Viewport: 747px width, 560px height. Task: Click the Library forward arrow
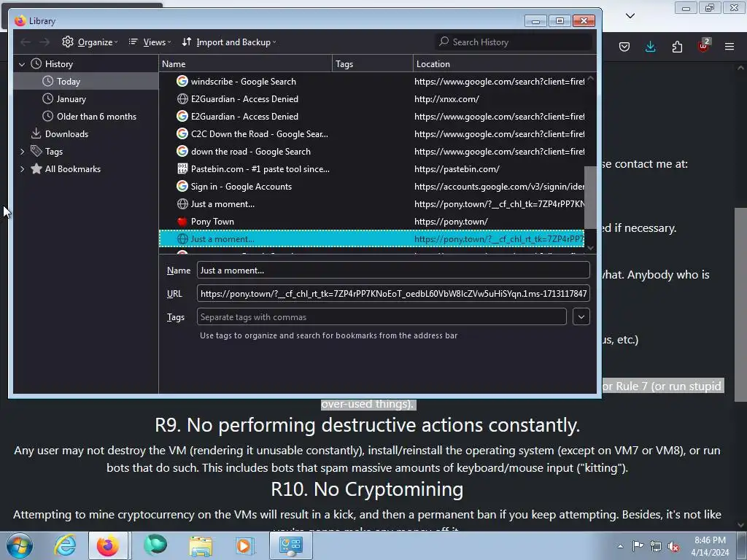[x=44, y=42]
